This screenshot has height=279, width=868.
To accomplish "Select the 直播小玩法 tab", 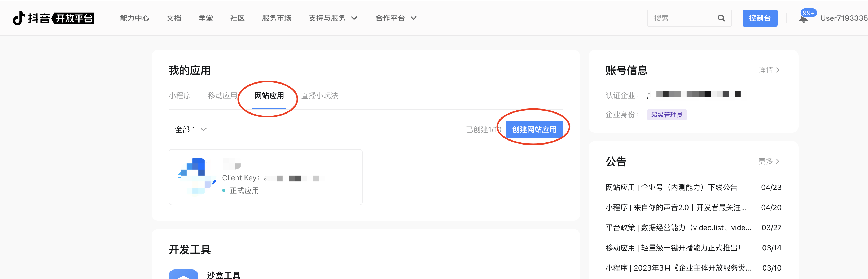I will pos(319,96).
